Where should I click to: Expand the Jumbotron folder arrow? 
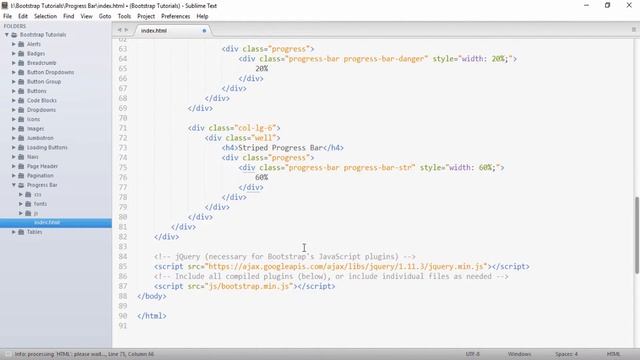click(x=13, y=138)
